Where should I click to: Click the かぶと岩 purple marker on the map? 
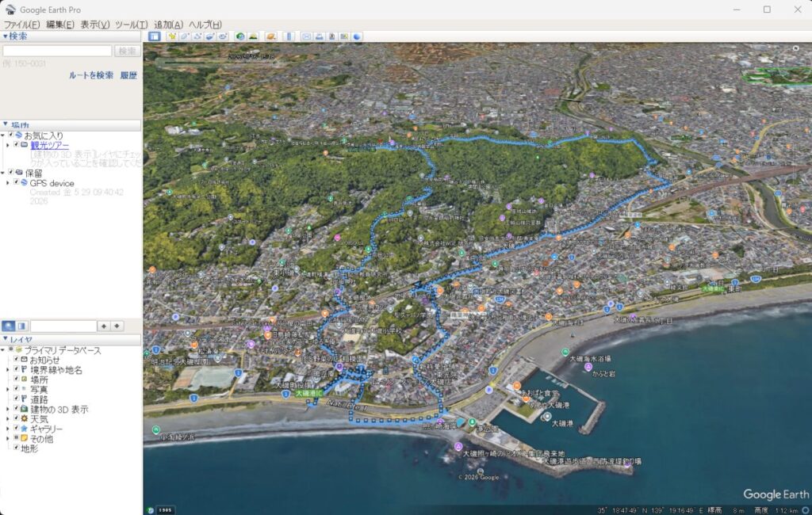588,367
